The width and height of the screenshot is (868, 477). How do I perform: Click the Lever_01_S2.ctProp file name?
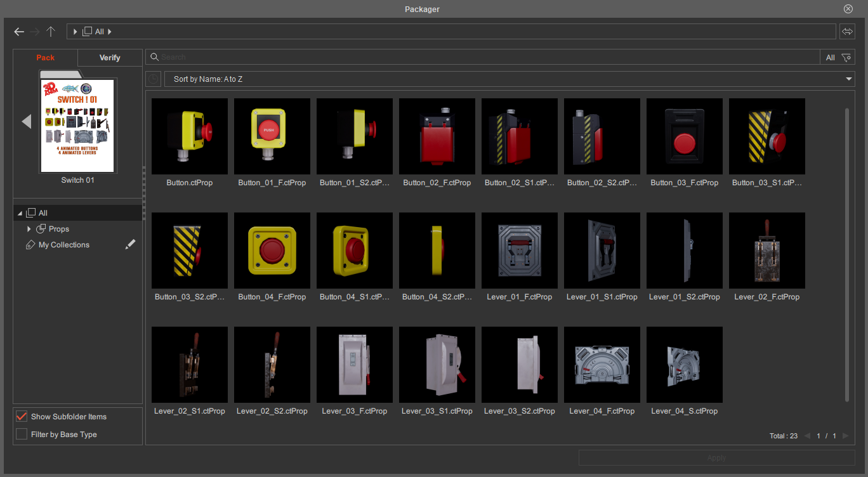tap(685, 297)
